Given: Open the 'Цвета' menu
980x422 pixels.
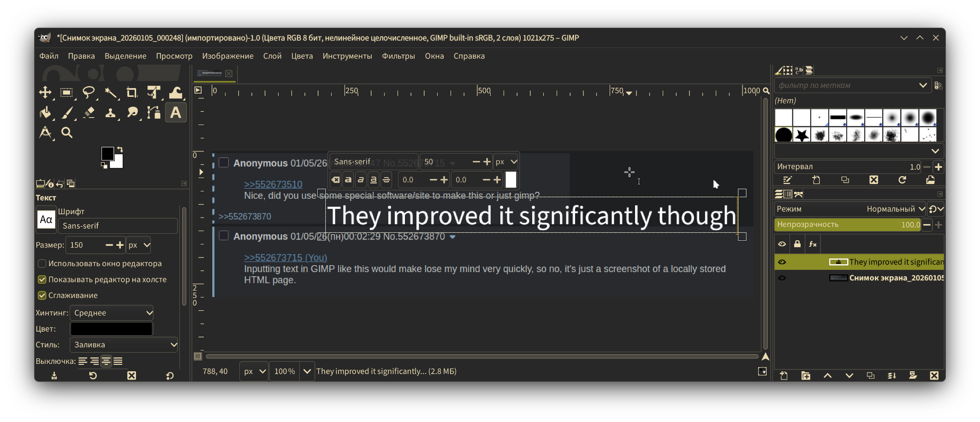Looking at the screenshot, I should pos(302,56).
